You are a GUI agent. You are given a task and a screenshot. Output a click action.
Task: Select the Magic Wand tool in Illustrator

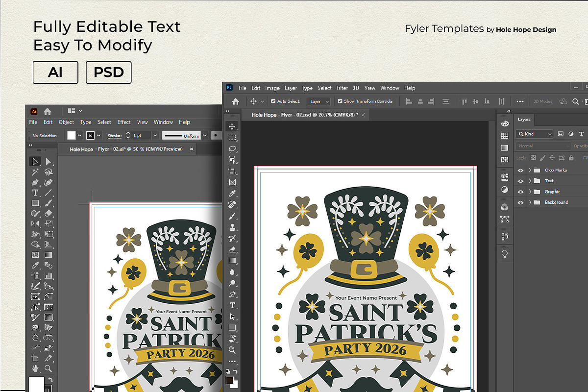pos(35,172)
